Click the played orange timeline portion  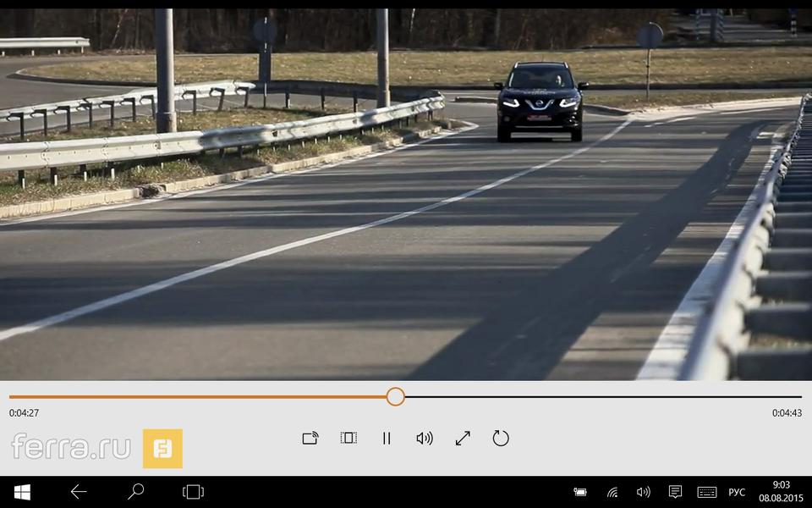click(x=197, y=396)
